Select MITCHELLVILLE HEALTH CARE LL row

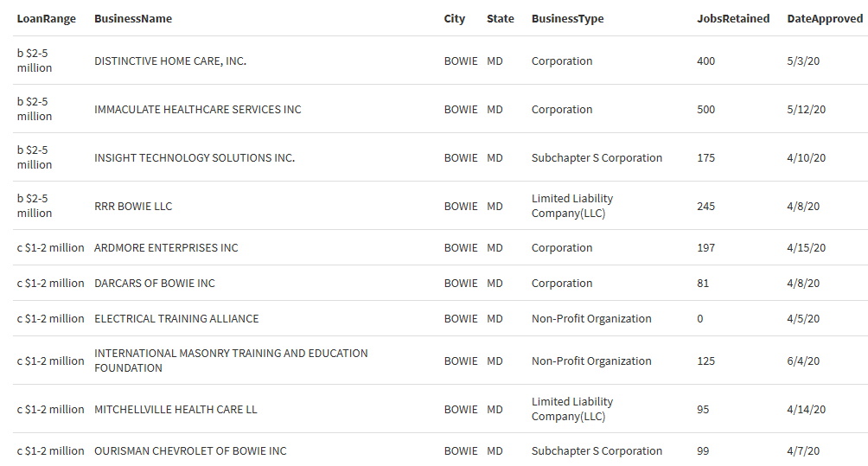click(176, 410)
